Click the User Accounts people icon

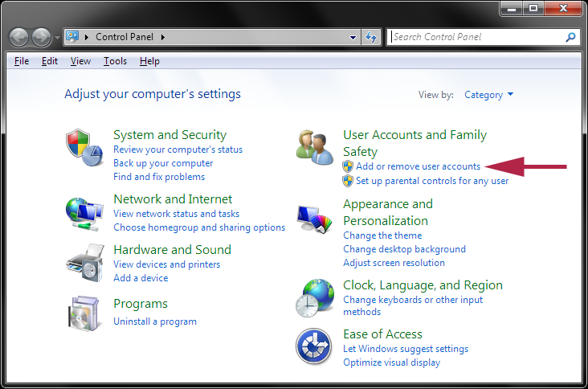(314, 148)
